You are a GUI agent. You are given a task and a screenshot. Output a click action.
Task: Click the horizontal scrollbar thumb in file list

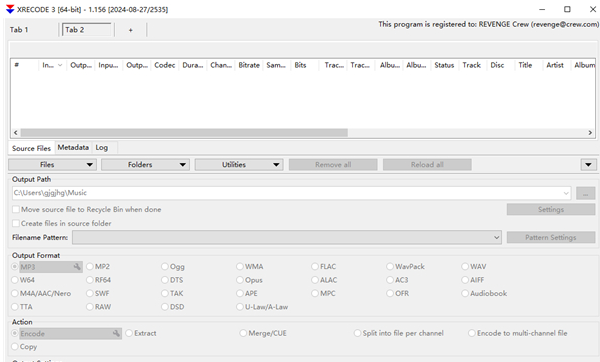click(184, 133)
